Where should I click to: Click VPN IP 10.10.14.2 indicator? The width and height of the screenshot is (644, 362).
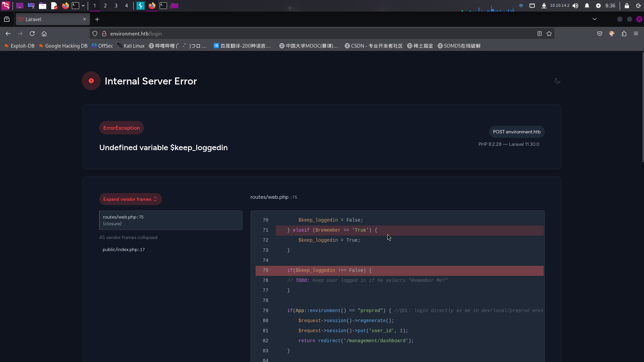click(560, 6)
